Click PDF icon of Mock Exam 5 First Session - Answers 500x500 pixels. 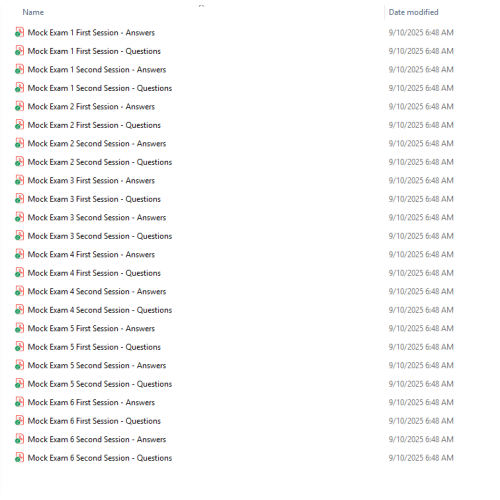coord(19,328)
